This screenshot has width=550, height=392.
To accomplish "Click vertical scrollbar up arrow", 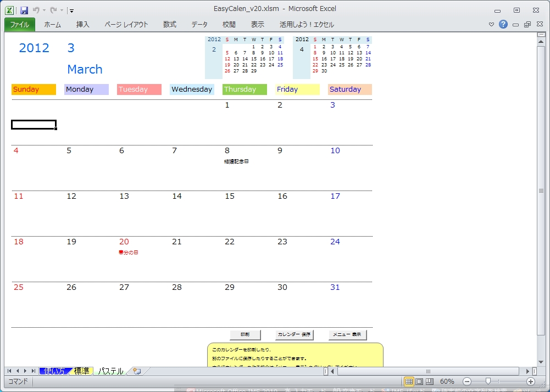I will (541, 42).
